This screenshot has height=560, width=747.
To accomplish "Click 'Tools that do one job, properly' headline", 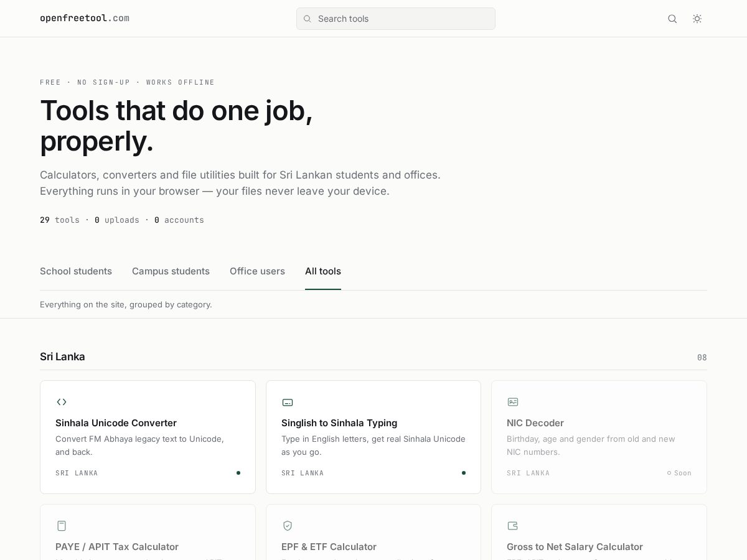I will pyautogui.click(x=176, y=126).
